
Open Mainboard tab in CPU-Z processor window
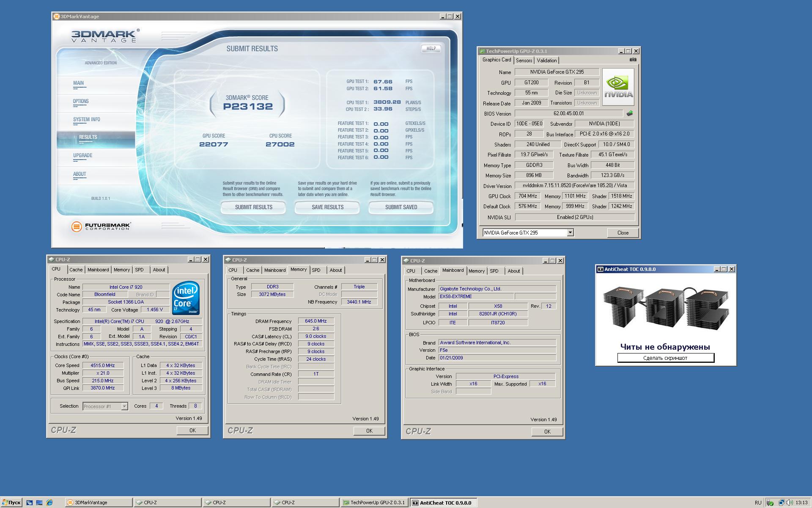click(x=98, y=270)
